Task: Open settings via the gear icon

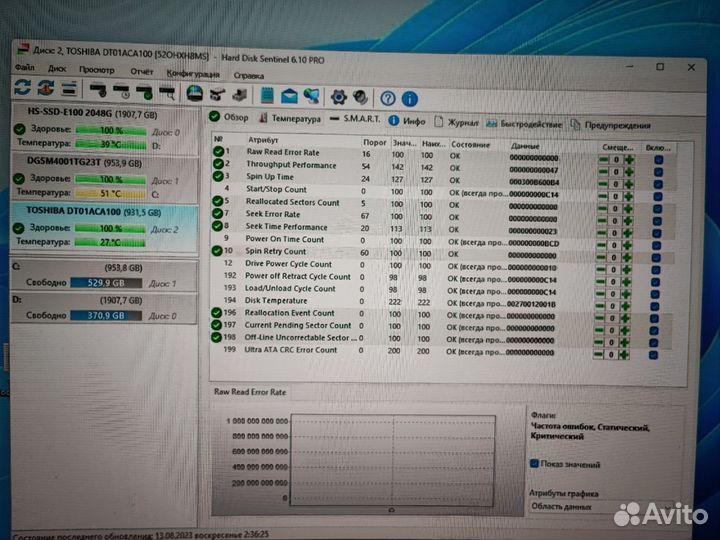Action: coord(339,97)
